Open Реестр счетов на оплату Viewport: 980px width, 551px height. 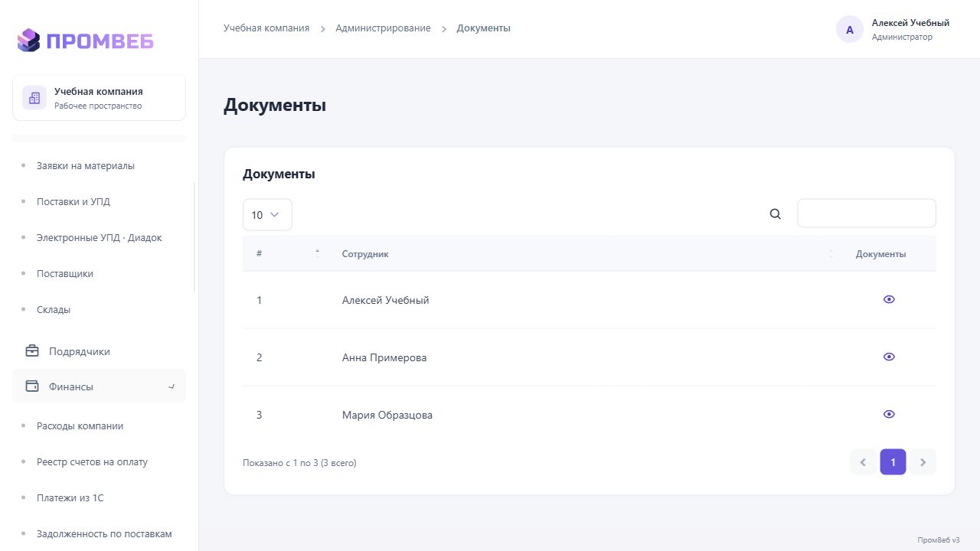(x=93, y=462)
